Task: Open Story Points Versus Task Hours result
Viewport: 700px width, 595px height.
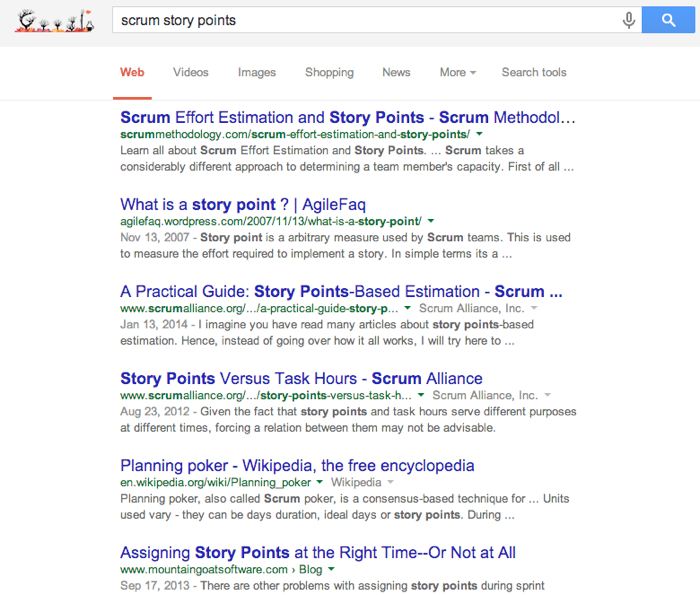Action: tap(301, 379)
